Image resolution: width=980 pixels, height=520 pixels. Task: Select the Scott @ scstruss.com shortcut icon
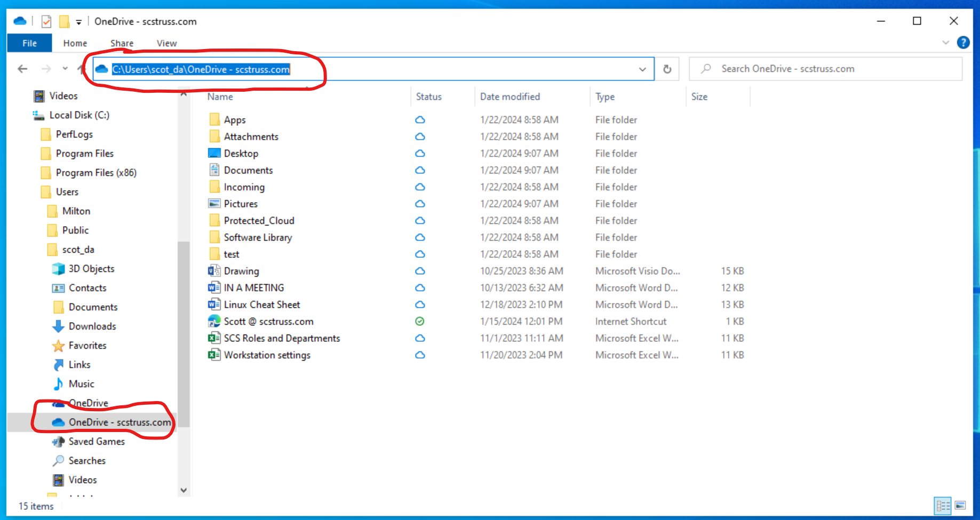tap(214, 321)
